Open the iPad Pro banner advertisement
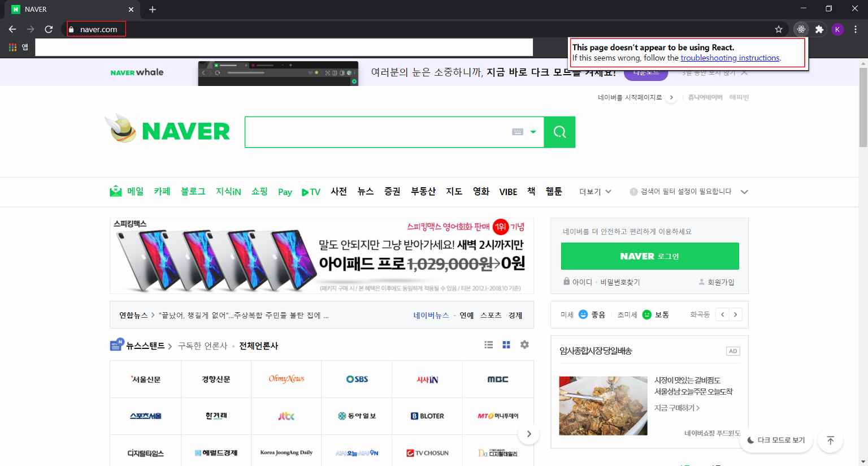This screenshot has width=868, height=466. [322, 256]
